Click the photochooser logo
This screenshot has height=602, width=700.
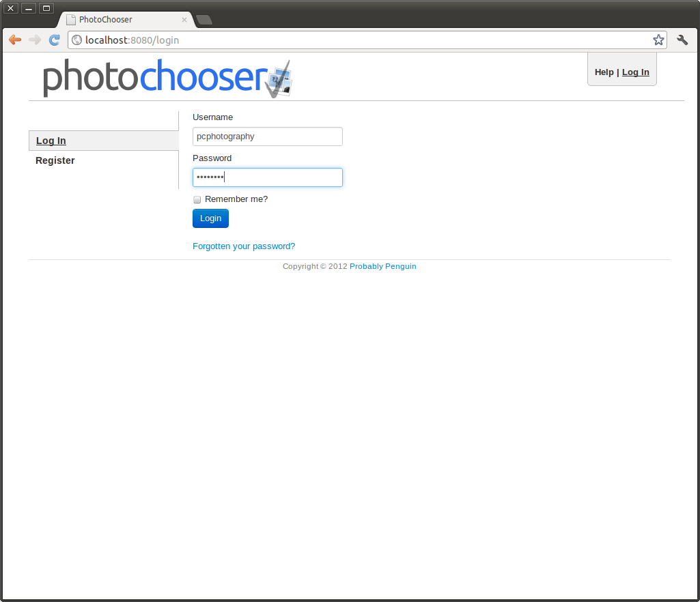pyautogui.click(x=167, y=78)
